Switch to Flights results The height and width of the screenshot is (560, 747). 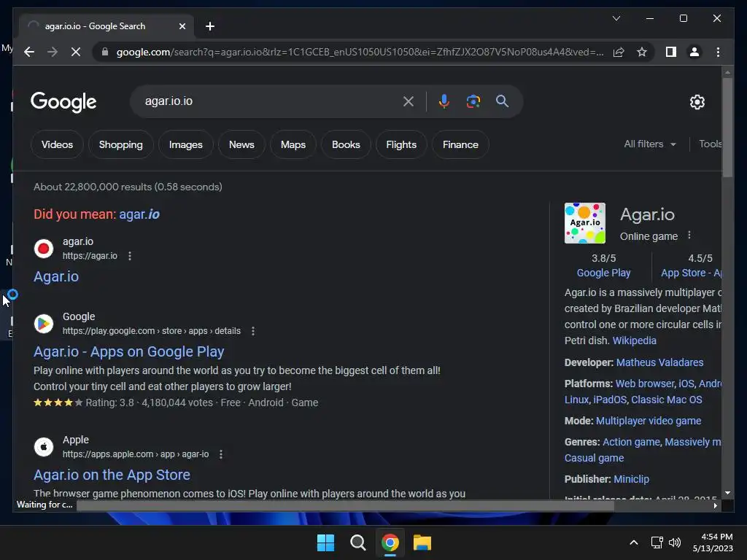(x=401, y=145)
